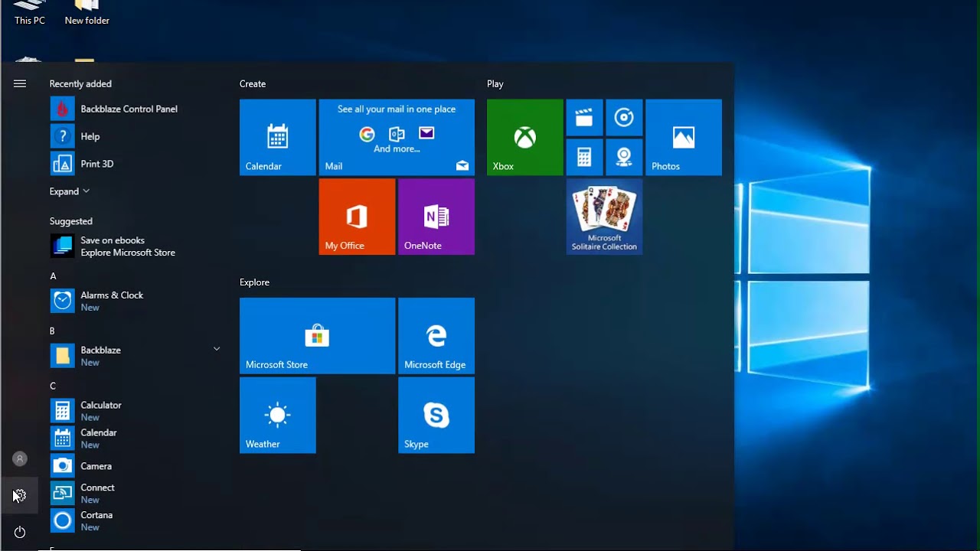
Task: Click the Power button icon
Action: [20, 532]
